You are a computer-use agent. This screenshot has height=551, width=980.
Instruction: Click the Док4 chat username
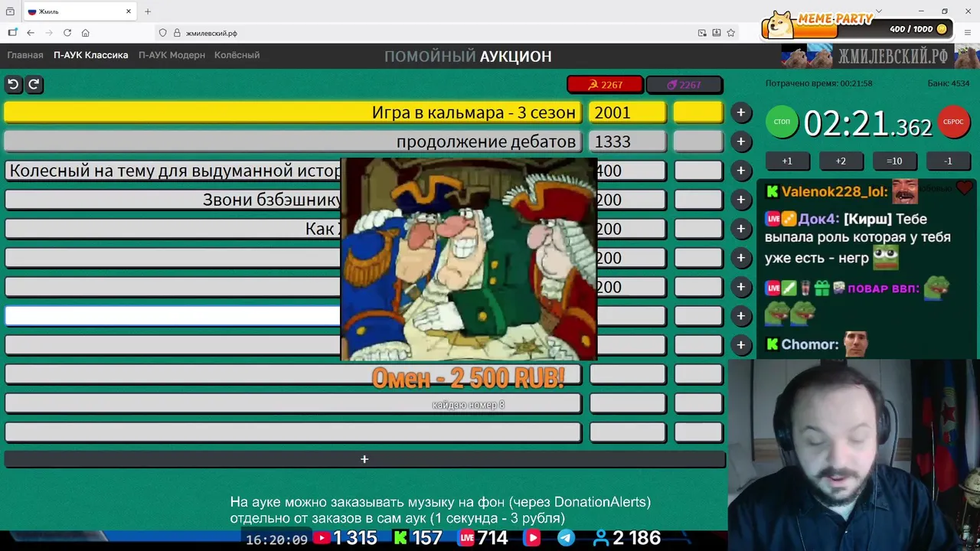pyautogui.click(x=818, y=219)
